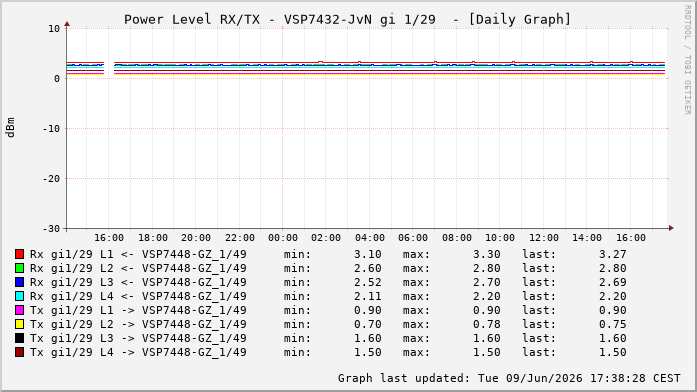The width and height of the screenshot is (697, 392).
Task: Select legend text Rx gi1/29 L1 <- VSP7448-GZ_1/49
Action: (138, 254)
